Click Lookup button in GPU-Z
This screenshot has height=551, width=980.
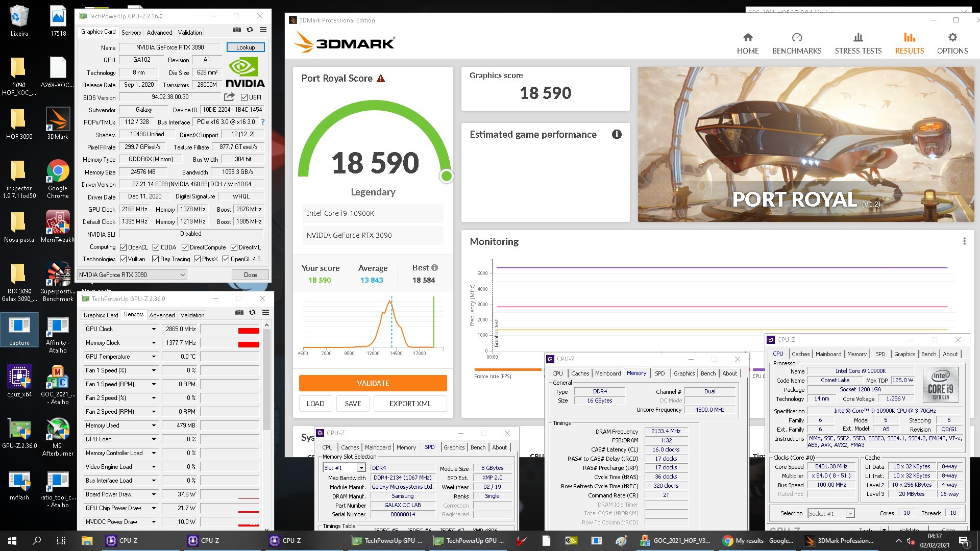(246, 47)
